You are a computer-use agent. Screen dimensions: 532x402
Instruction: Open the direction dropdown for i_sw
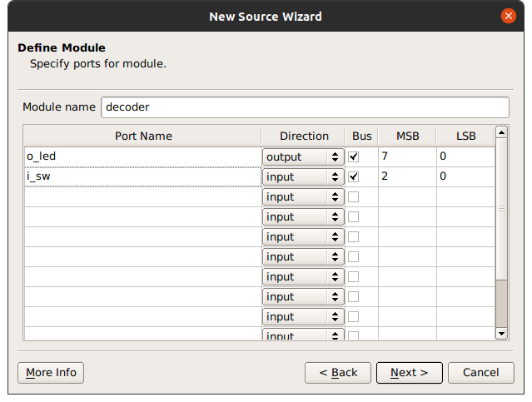(x=303, y=176)
